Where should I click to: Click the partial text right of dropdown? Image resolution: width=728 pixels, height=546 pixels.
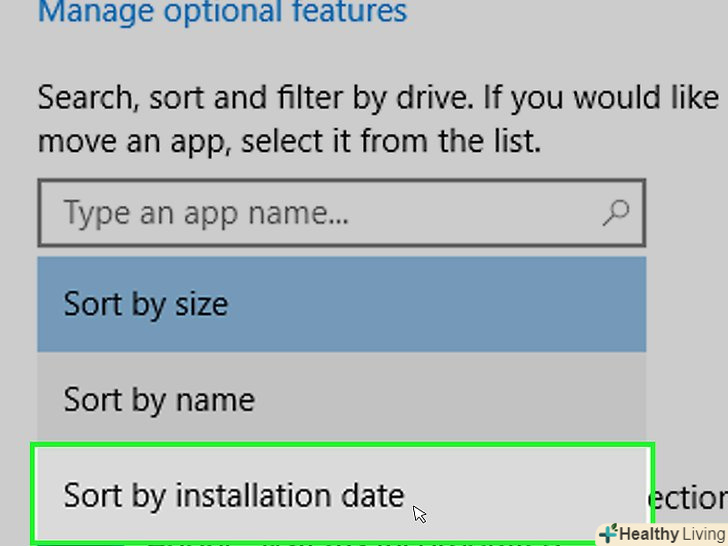[x=692, y=497]
